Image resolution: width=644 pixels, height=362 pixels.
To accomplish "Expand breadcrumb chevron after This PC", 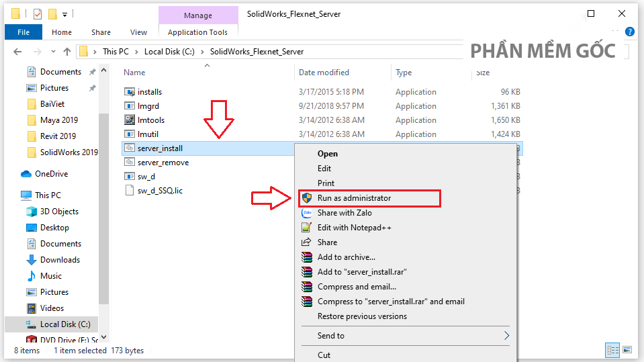I will click(x=137, y=52).
